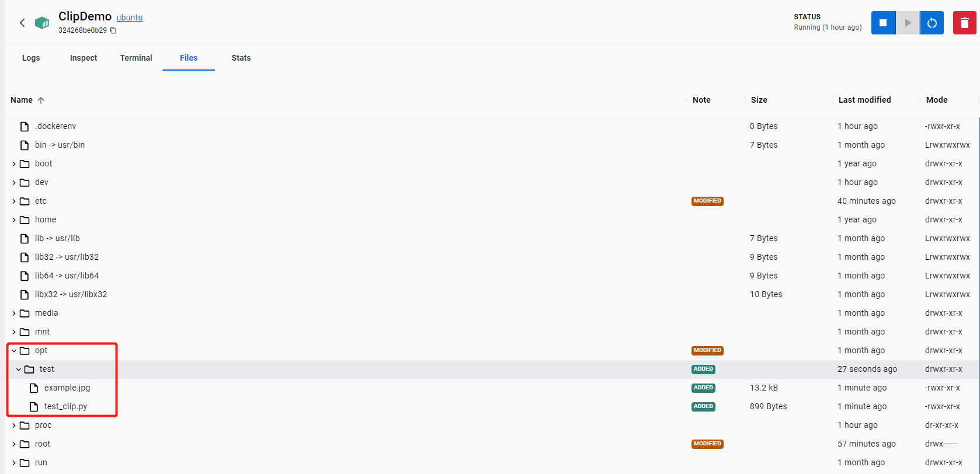This screenshot has height=474, width=980.
Task: Open the ubuntu image link
Action: coord(130,18)
